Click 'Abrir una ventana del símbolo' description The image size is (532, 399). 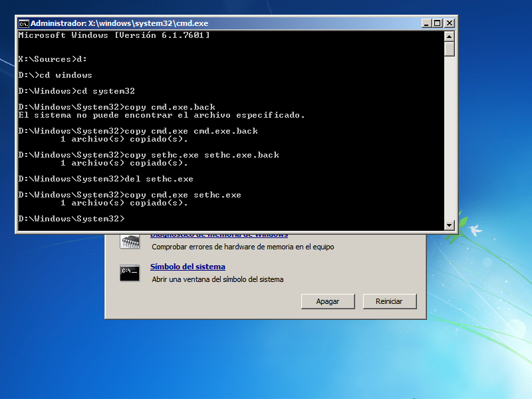217,279
